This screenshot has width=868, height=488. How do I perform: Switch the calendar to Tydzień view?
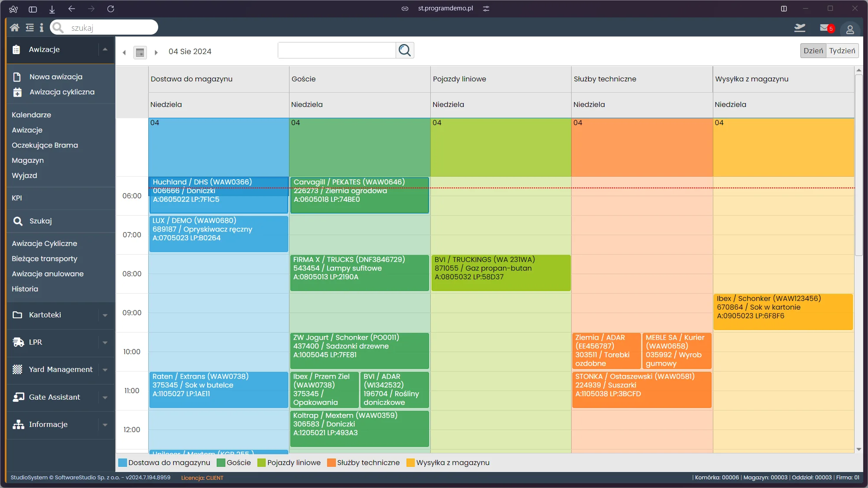(842, 51)
